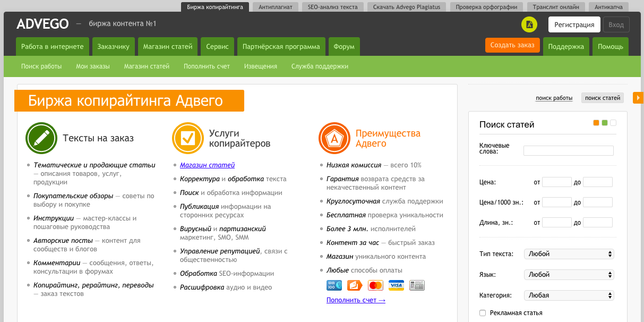Open the Антикапча tab

point(609,7)
